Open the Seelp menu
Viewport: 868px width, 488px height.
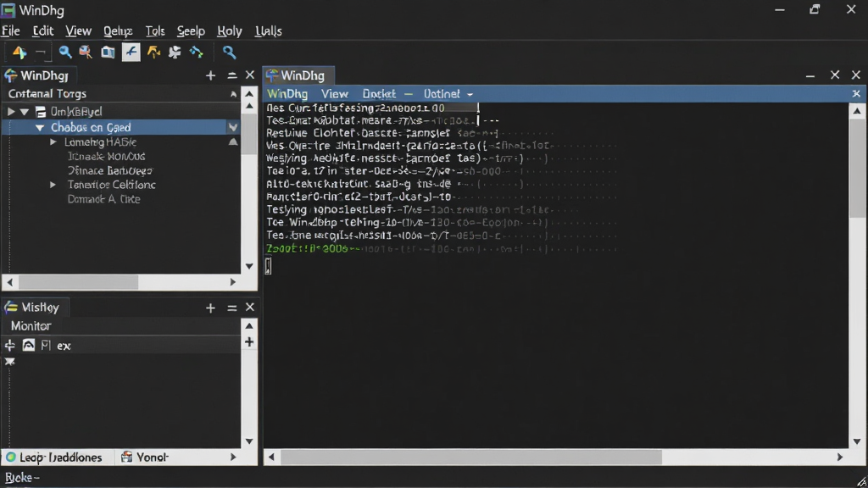point(191,31)
